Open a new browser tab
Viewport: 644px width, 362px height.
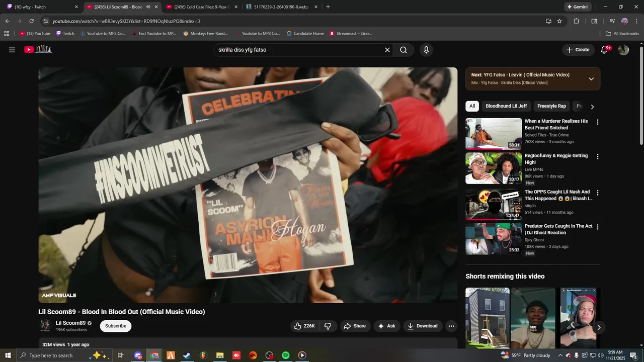pos(328,7)
